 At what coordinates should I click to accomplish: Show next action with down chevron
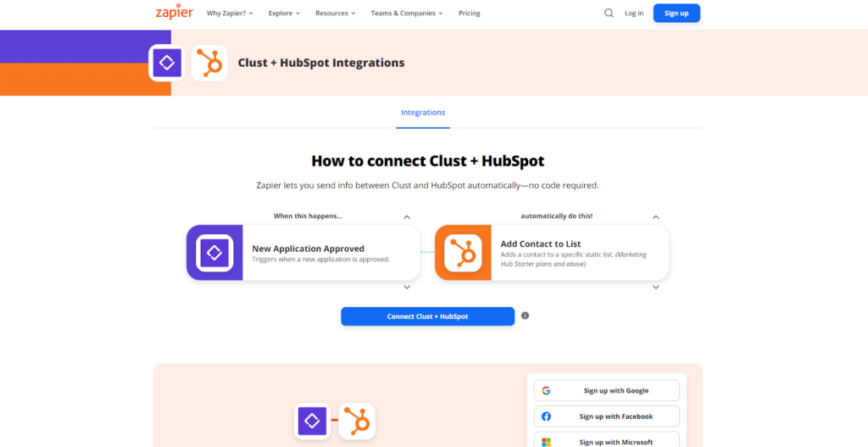pos(655,288)
